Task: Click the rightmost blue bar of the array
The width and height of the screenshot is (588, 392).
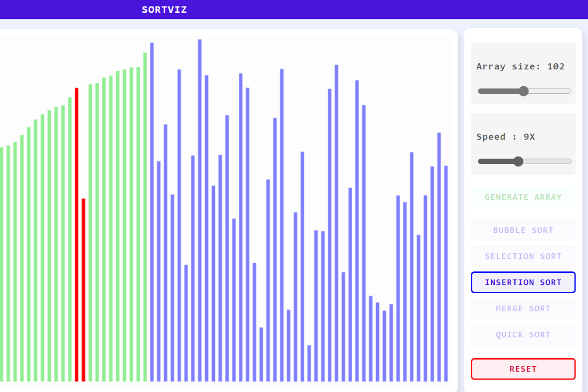Action: click(x=446, y=273)
